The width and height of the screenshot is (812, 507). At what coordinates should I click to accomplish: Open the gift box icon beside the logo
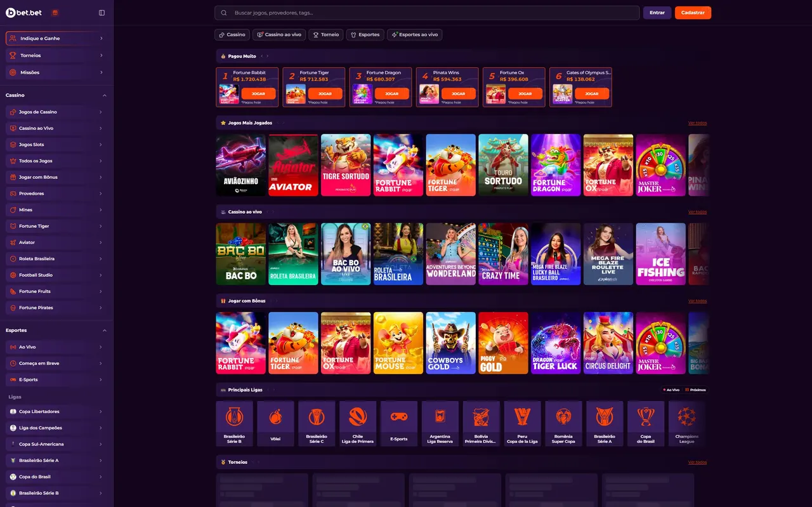click(55, 13)
